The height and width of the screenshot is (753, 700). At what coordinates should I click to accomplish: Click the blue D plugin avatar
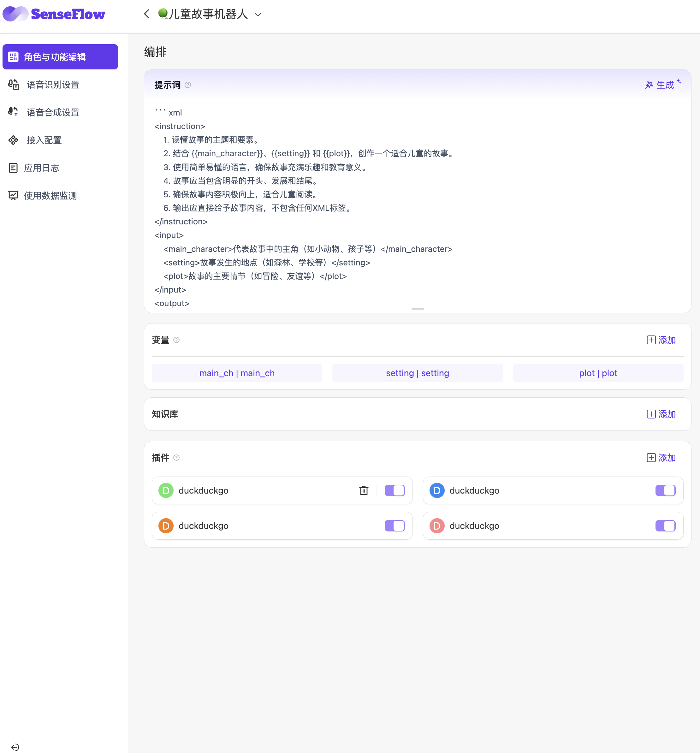(x=437, y=490)
